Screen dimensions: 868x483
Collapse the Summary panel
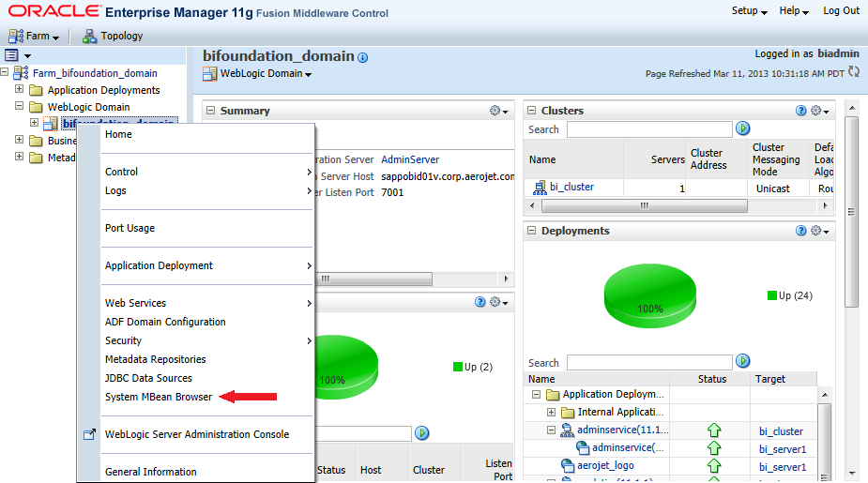click(210, 111)
